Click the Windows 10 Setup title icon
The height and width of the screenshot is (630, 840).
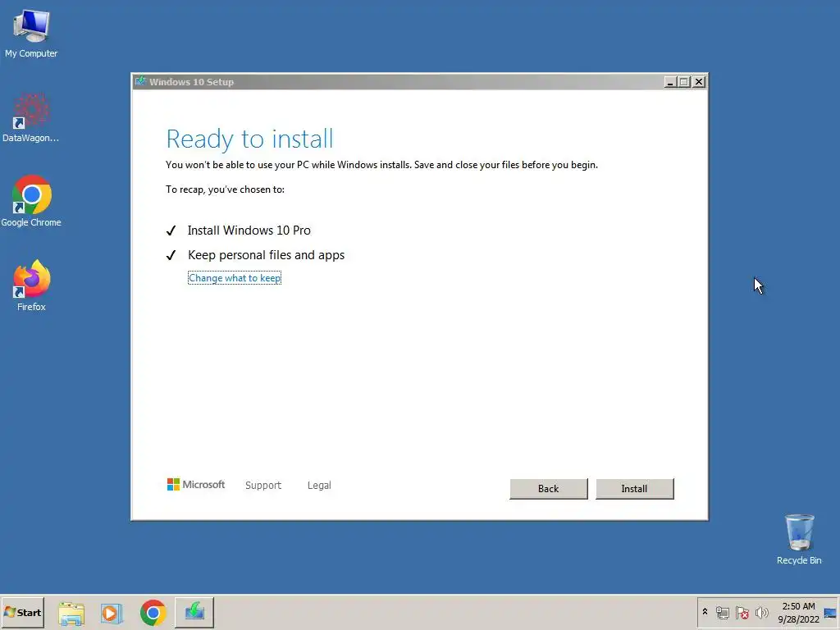click(140, 81)
